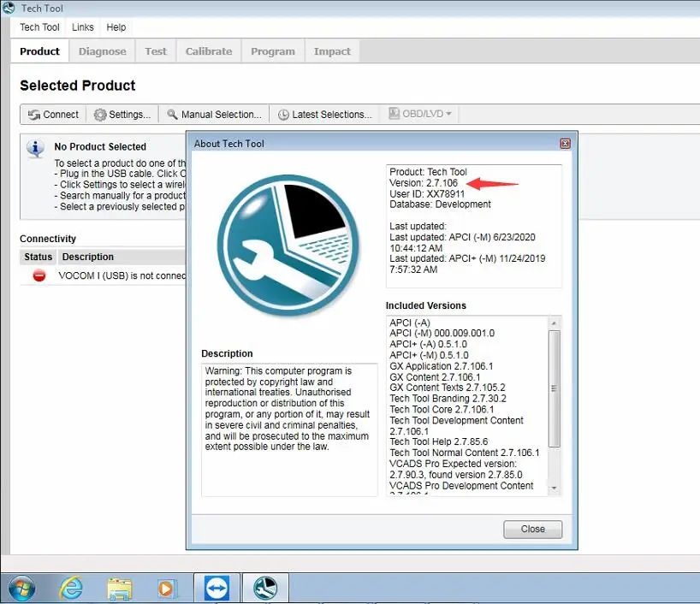This screenshot has width=700, height=604.
Task: Click the info icon beside No Product Selected
Action: pyautogui.click(x=35, y=148)
